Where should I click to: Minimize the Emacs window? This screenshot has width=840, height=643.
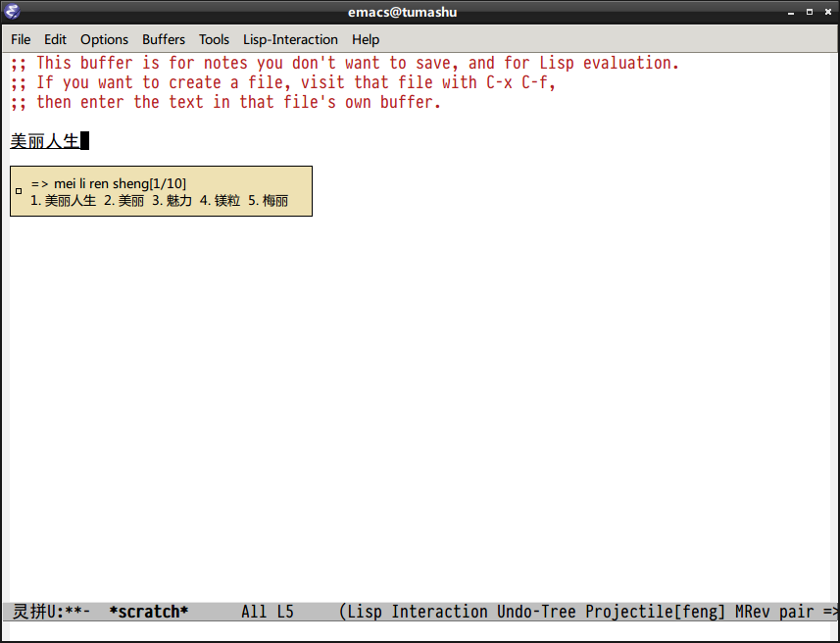pos(791,13)
